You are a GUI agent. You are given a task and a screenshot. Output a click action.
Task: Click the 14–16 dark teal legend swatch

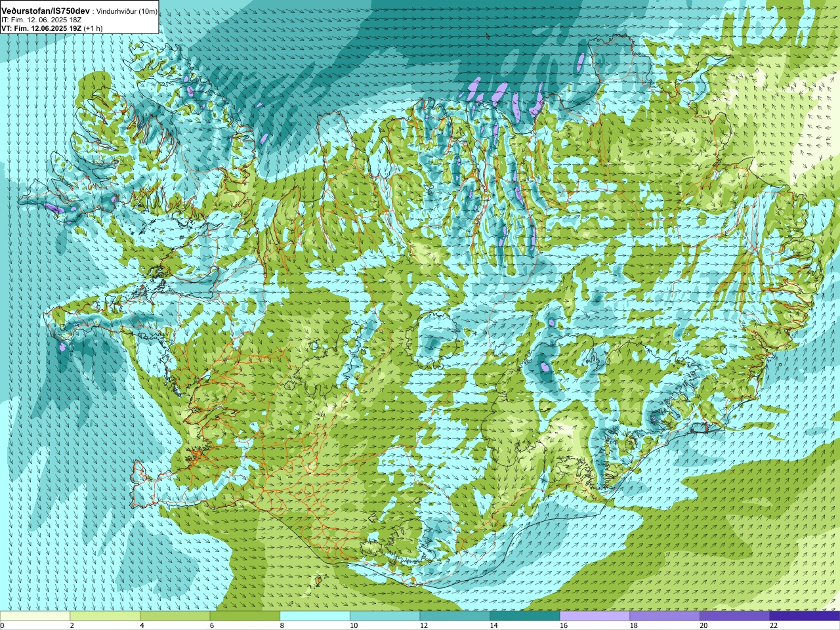pos(525,616)
